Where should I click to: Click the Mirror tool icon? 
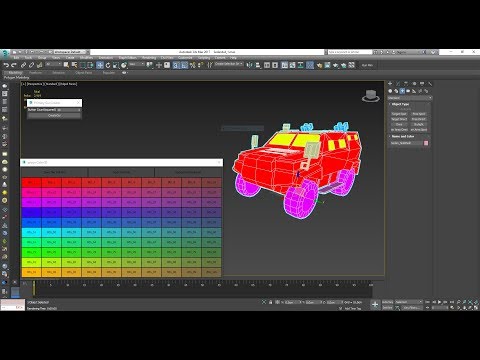click(249, 65)
